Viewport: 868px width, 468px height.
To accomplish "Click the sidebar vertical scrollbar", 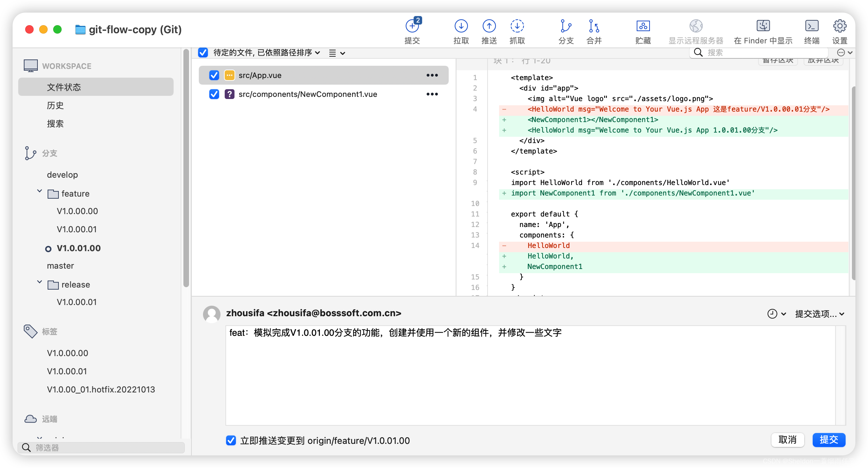I will 186,168.
